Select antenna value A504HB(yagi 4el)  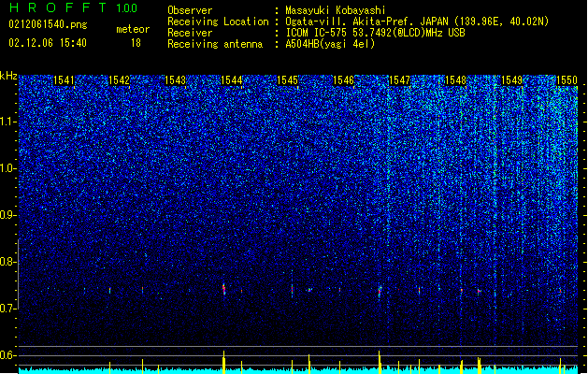(x=330, y=44)
